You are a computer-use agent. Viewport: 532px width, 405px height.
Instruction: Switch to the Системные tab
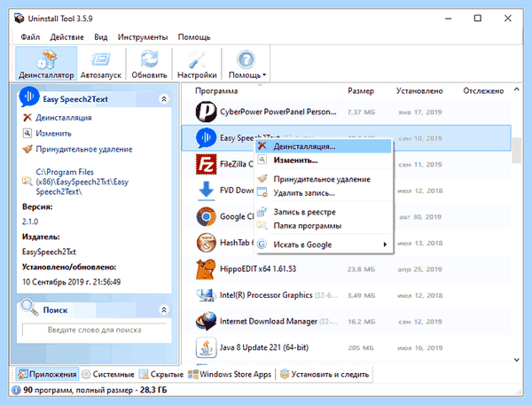click(108, 374)
